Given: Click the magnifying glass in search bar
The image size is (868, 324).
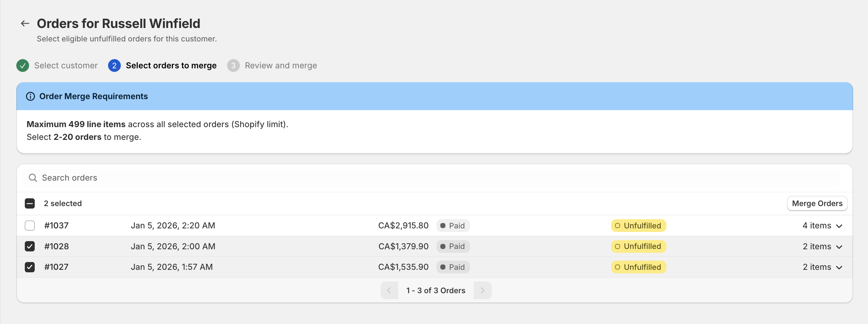Looking at the screenshot, I should 33,177.
